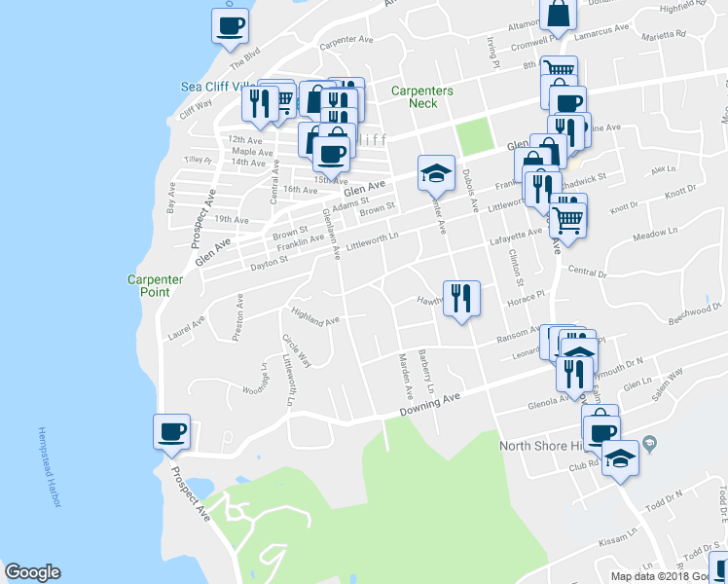Open the graduation cap marker on Glen Ave
728x584 pixels.
coord(436,174)
